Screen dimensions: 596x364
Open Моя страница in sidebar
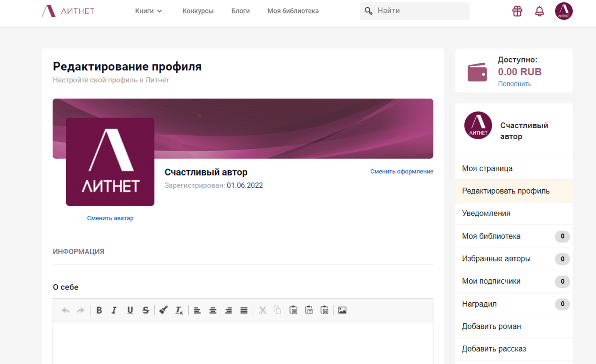[514, 168]
